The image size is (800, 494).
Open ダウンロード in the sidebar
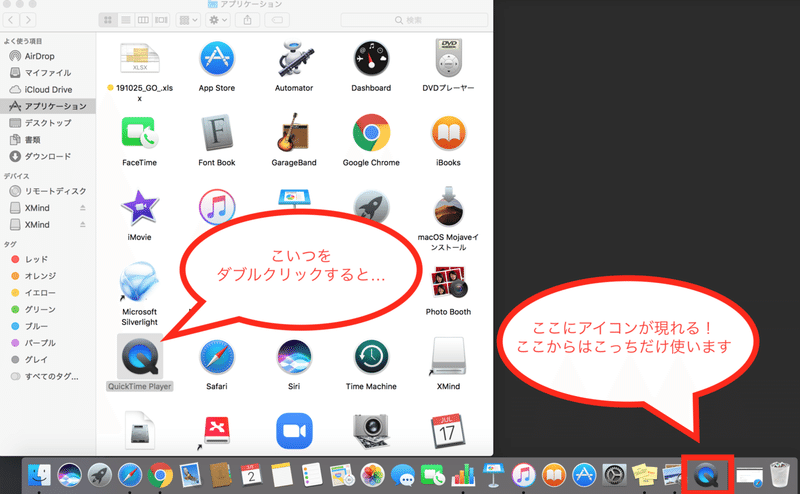point(47,156)
